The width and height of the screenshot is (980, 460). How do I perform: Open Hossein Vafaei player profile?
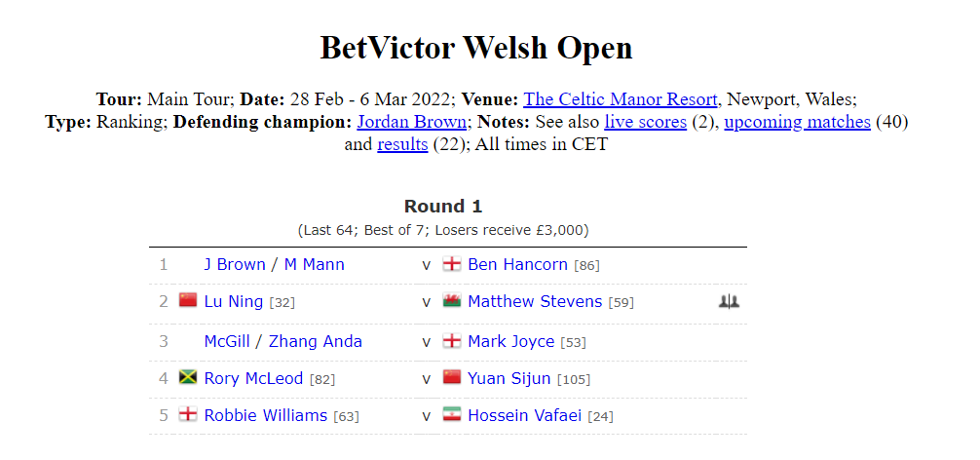tap(524, 415)
